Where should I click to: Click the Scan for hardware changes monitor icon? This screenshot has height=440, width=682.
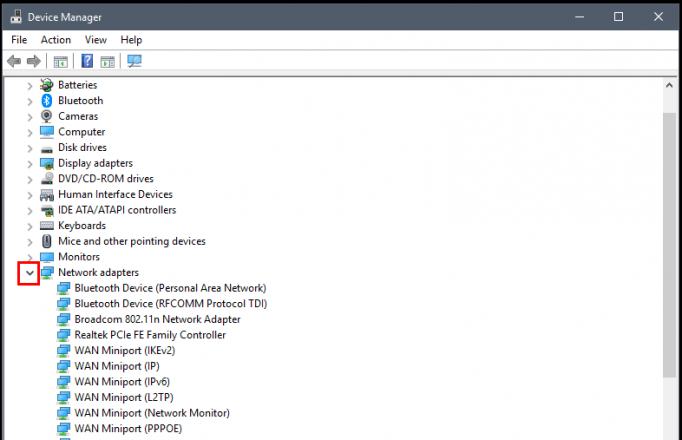point(134,61)
